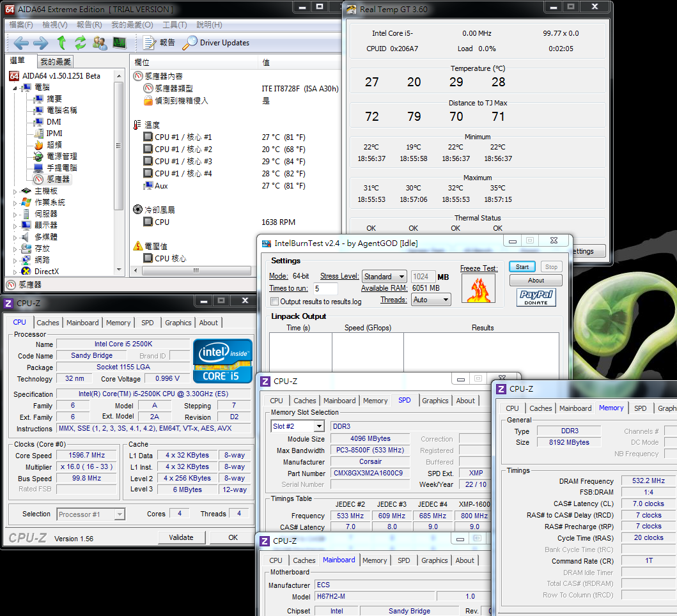
Task: Click the Times to run input field
Action: point(325,289)
